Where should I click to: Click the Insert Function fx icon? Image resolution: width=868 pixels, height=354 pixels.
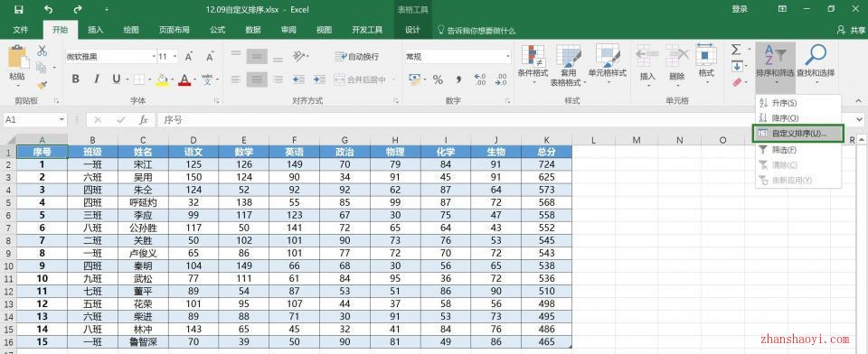[144, 119]
